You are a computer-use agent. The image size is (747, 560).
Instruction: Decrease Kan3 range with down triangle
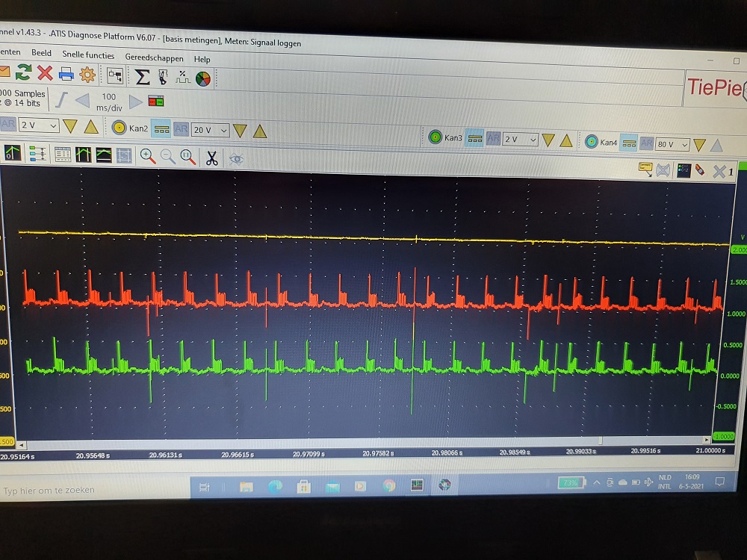coord(548,140)
